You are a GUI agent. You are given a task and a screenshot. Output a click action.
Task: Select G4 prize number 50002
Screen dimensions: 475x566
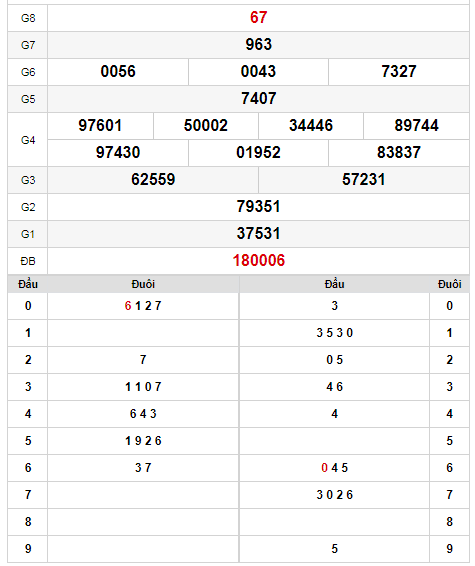coord(206,126)
